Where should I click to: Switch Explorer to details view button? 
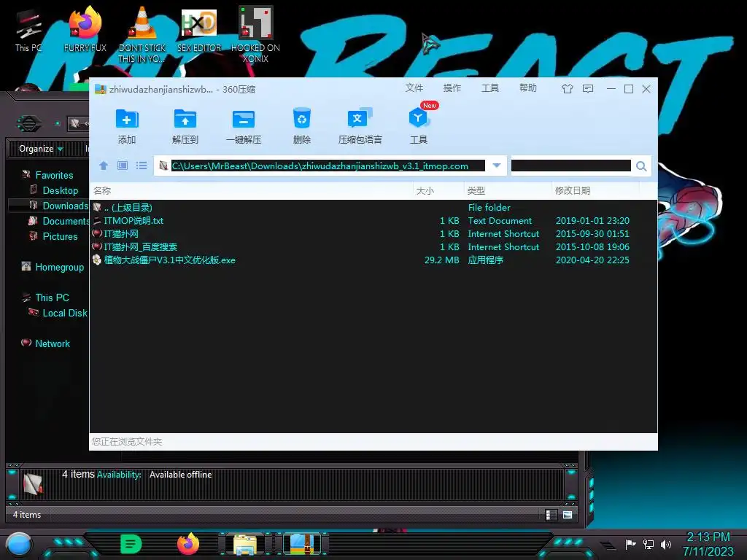pos(551,515)
